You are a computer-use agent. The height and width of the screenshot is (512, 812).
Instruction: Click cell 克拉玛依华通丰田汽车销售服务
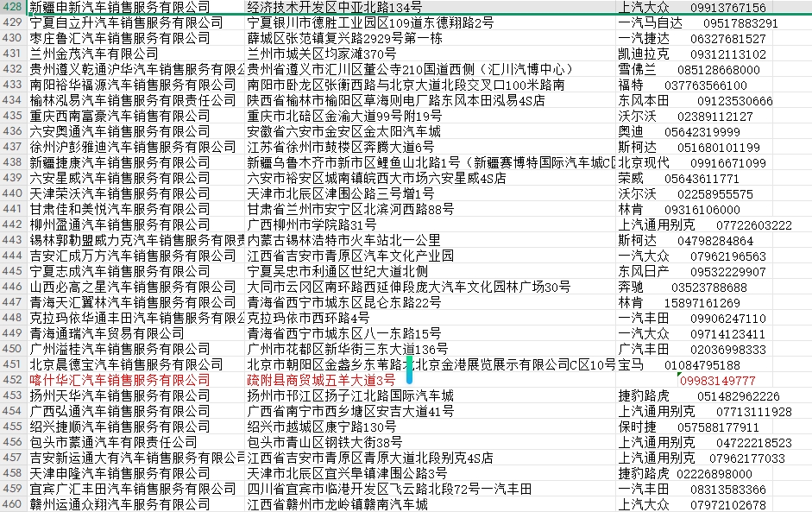pyautogui.click(x=136, y=319)
